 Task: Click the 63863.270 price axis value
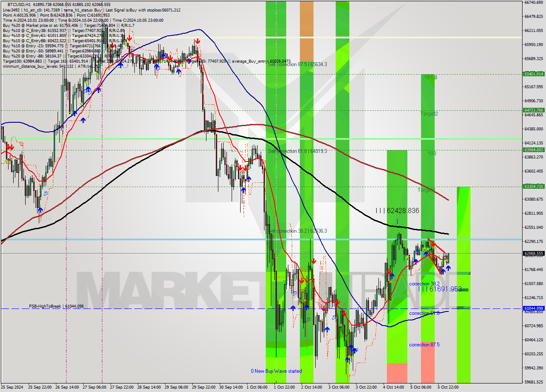[x=534, y=157]
